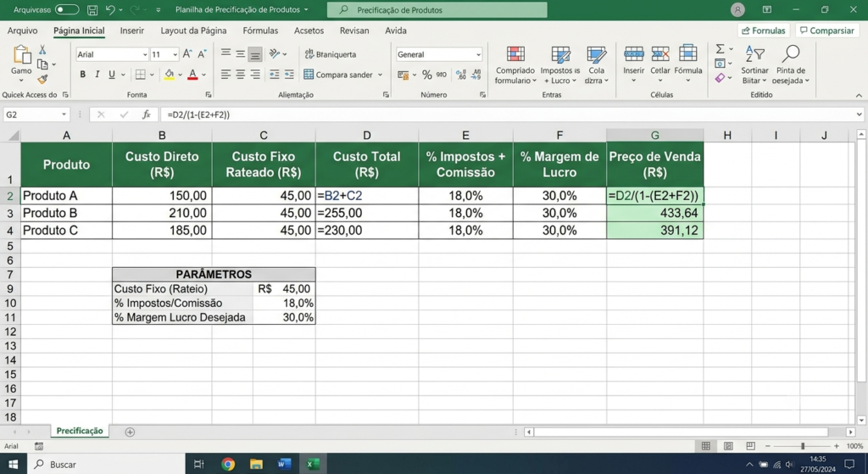Click the Borders icon
Image resolution: width=868 pixels, height=474 pixels.
point(141,75)
